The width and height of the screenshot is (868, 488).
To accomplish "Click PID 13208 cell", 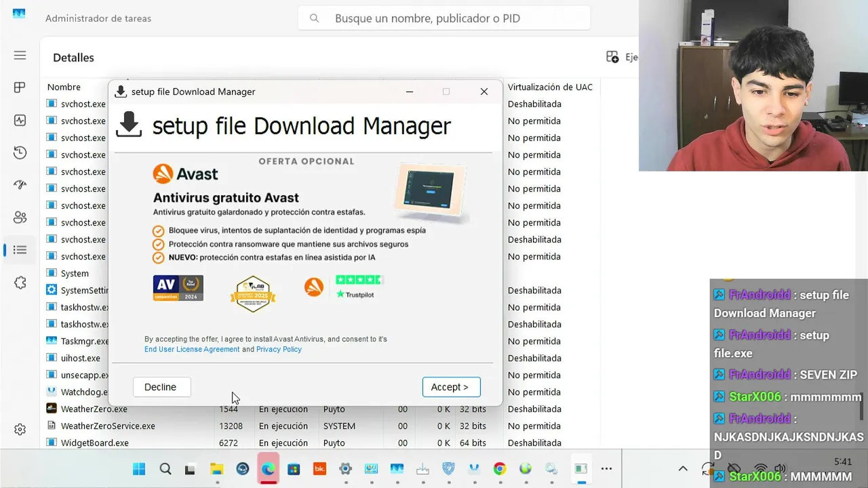I will pos(233,426).
